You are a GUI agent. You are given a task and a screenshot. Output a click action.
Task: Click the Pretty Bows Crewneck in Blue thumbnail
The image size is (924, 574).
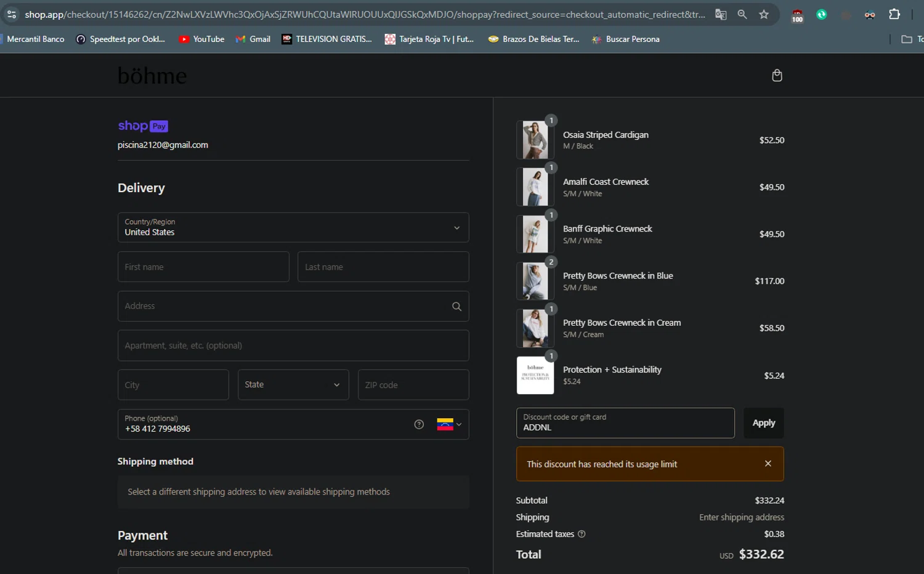click(535, 281)
